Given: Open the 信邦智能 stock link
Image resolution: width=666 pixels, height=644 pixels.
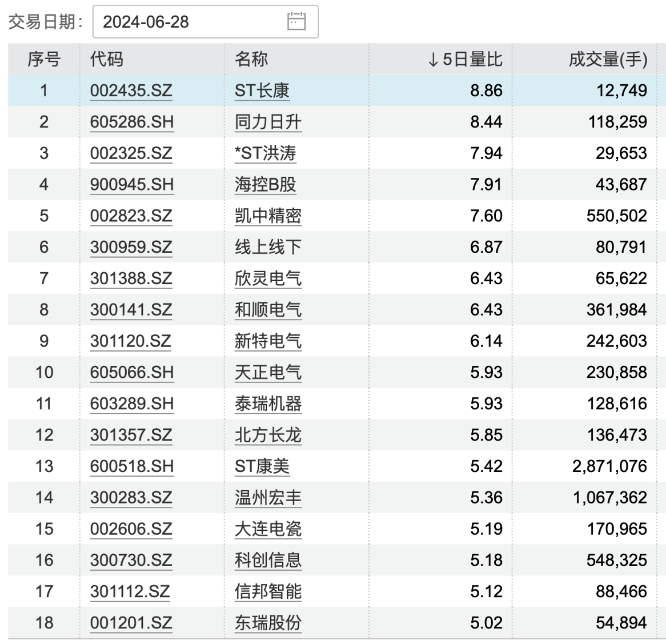Looking at the screenshot, I should [268, 592].
